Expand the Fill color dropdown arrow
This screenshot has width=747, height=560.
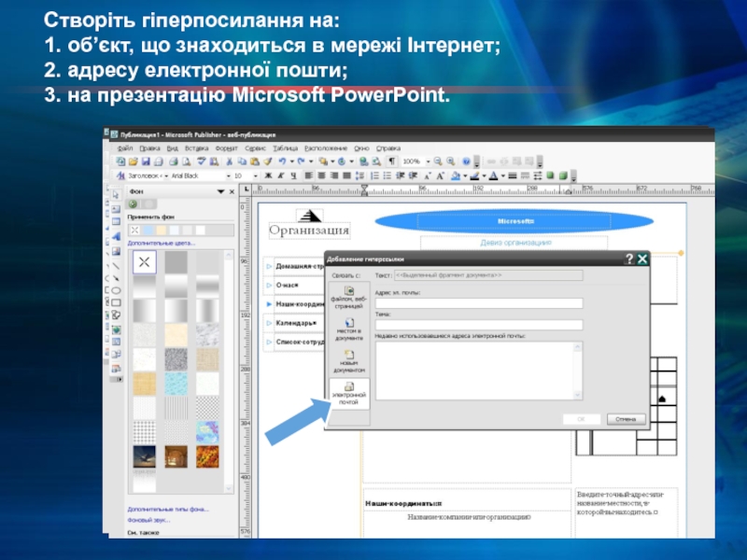465,175
